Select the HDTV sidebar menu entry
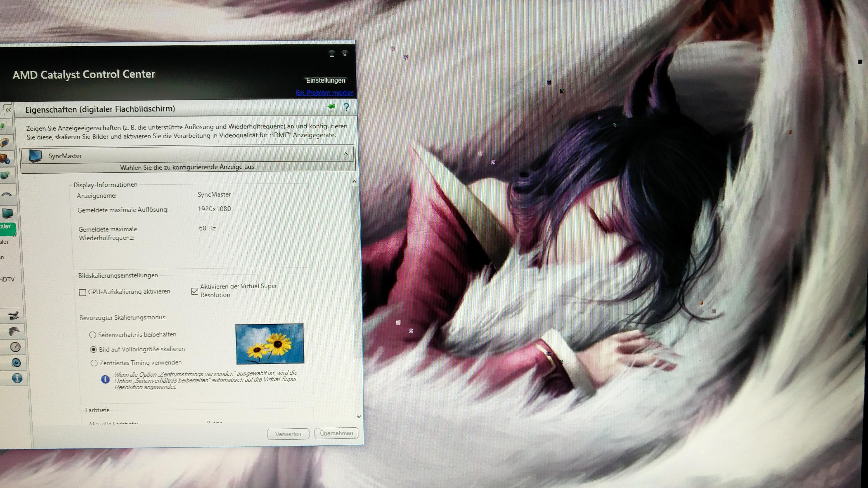This screenshot has width=868, height=488. [7, 279]
